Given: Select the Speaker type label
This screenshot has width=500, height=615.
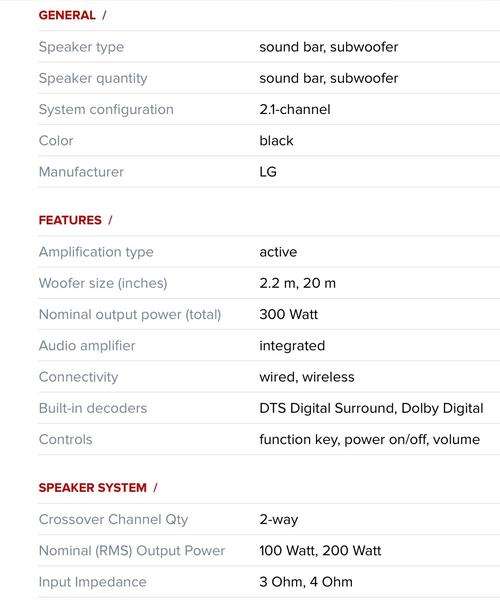Looking at the screenshot, I should [82, 47].
